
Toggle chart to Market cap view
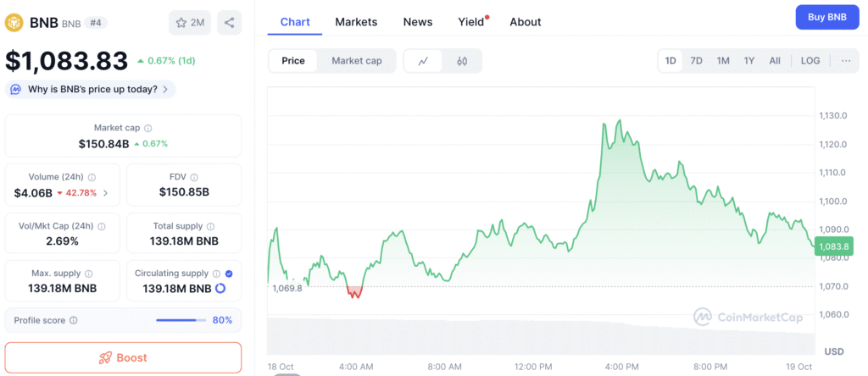[356, 61]
